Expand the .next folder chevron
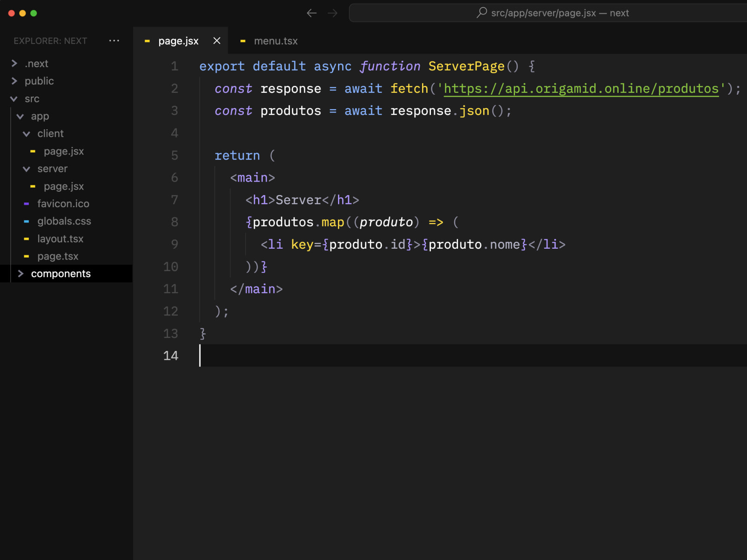This screenshot has width=747, height=560. [x=14, y=63]
